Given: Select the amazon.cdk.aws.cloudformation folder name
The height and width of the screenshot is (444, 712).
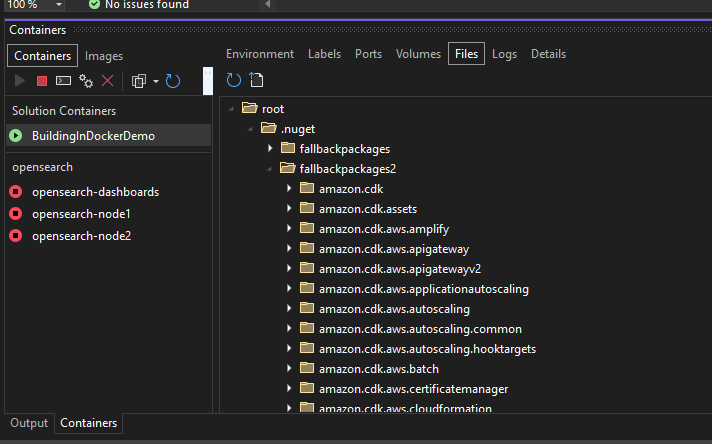Looking at the screenshot, I should point(405,408).
